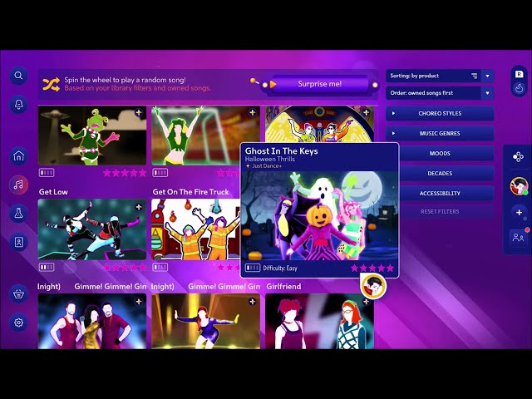Select the alien dancer song thumbnail
This screenshot has height=399, width=532.
92,135
